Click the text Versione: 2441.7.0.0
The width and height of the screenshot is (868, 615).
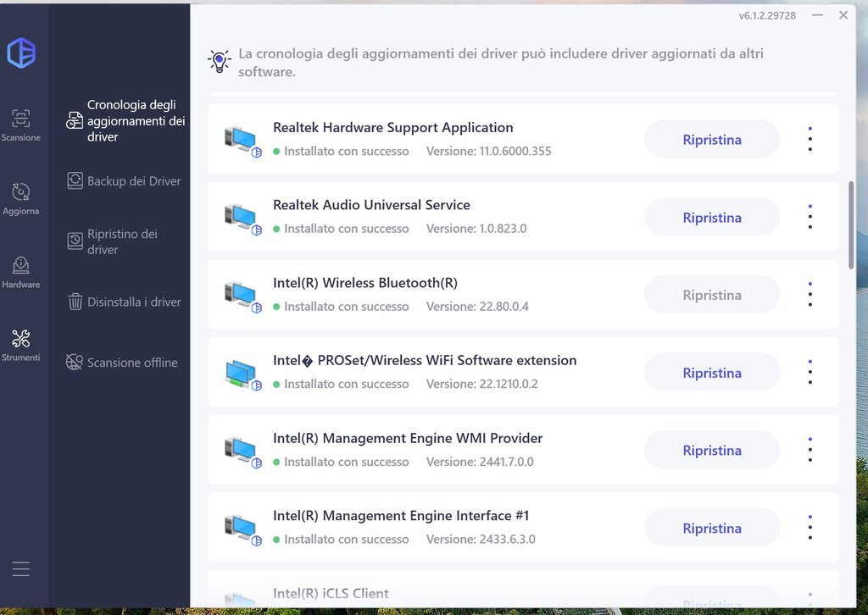(x=480, y=462)
